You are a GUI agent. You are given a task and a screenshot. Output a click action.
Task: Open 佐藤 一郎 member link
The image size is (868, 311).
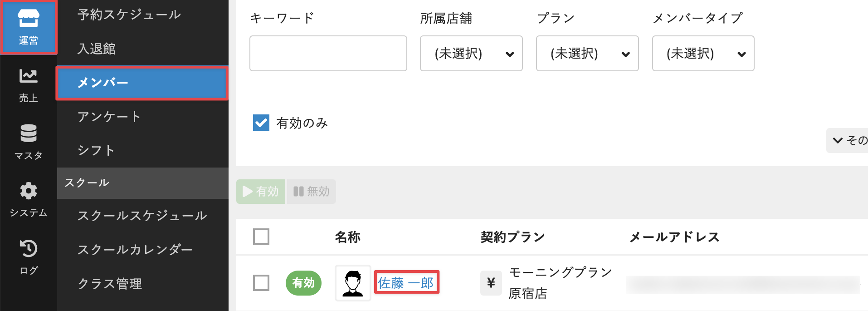406,283
